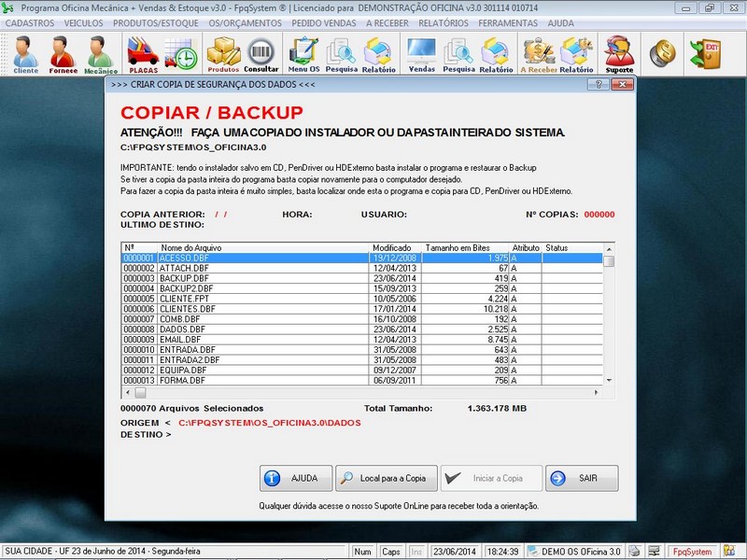
Task: Select the DADOS.DBF row
Action: click(362, 329)
